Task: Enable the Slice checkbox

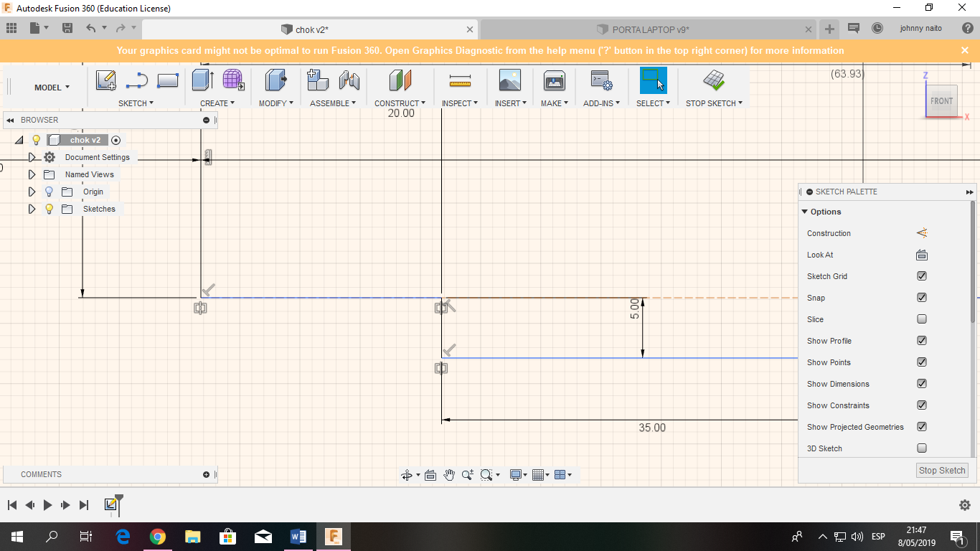Action: [x=922, y=319]
